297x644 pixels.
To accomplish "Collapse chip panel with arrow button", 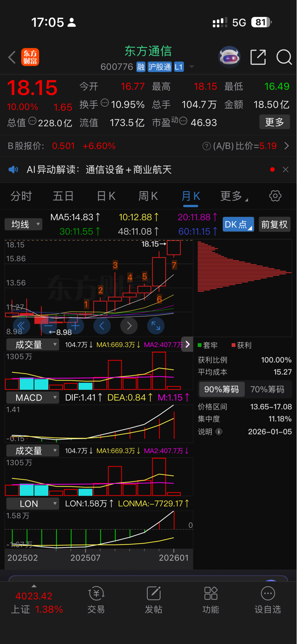I will tap(187, 344).
